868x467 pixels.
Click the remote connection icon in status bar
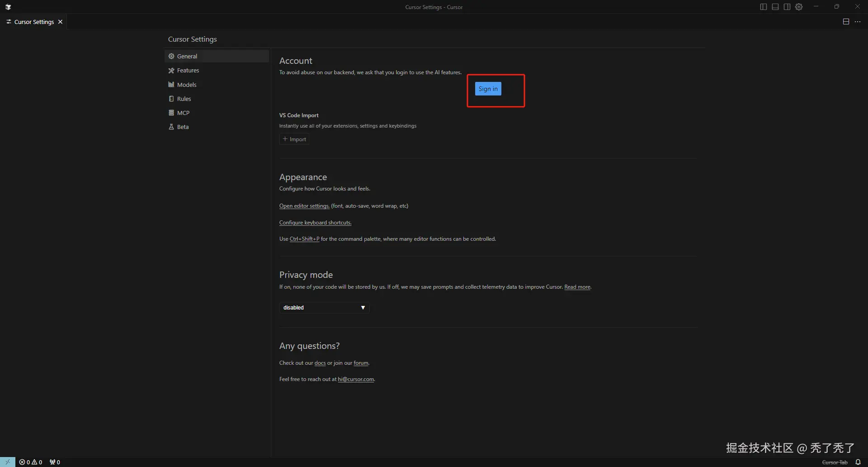8,462
